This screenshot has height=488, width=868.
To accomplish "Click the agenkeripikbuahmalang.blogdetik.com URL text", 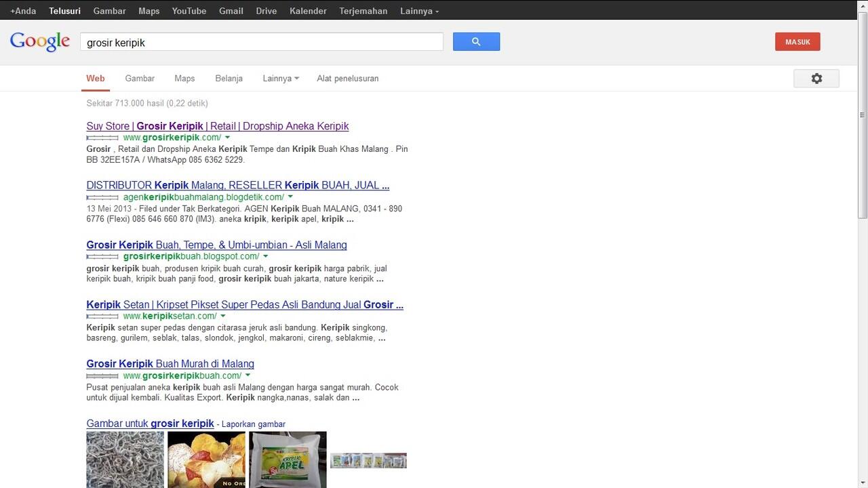I will (x=203, y=197).
